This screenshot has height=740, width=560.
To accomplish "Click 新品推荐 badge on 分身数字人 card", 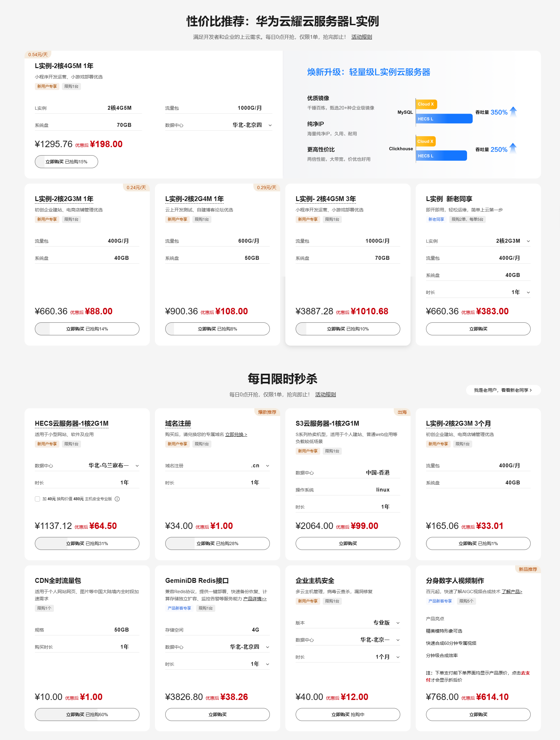I will coord(527,569).
